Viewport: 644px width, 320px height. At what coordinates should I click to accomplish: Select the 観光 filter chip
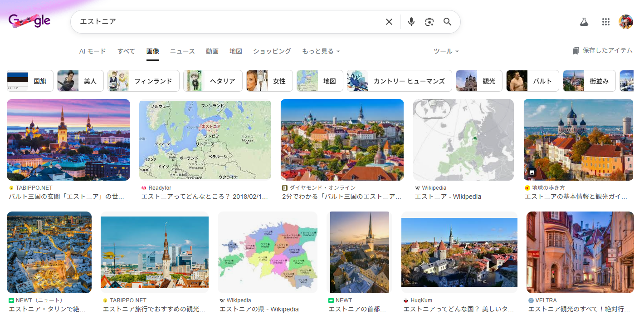pos(479,81)
